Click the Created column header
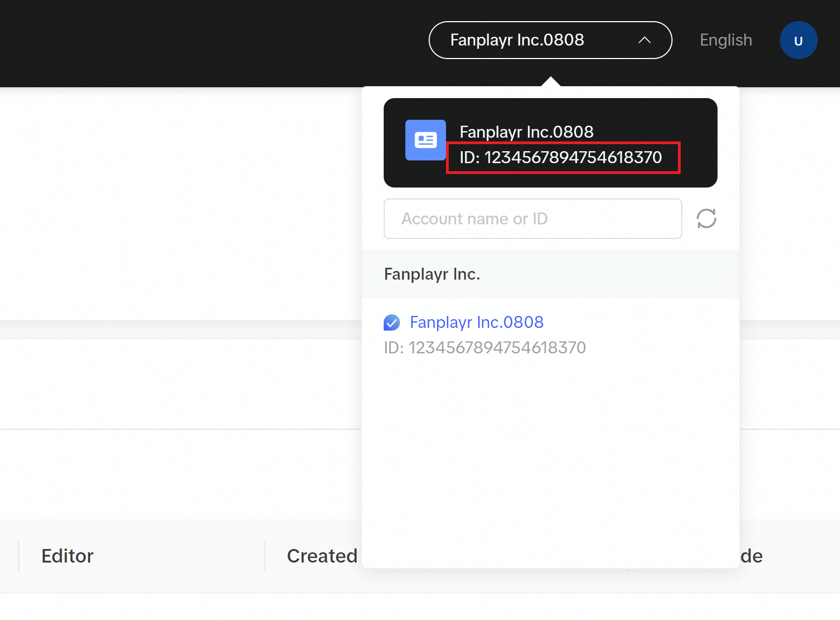Viewport: 840px width, 620px height. 322,556
